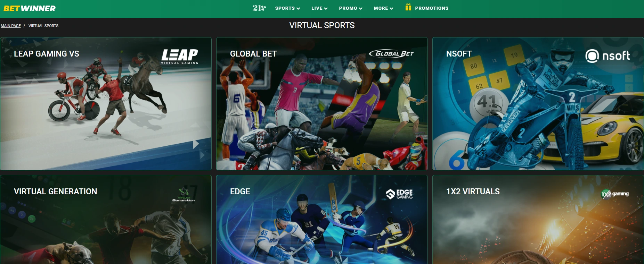Open the 21 games icon
Image resolution: width=644 pixels, height=264 pixels.
pyautogui.click(x=259, y=8)
